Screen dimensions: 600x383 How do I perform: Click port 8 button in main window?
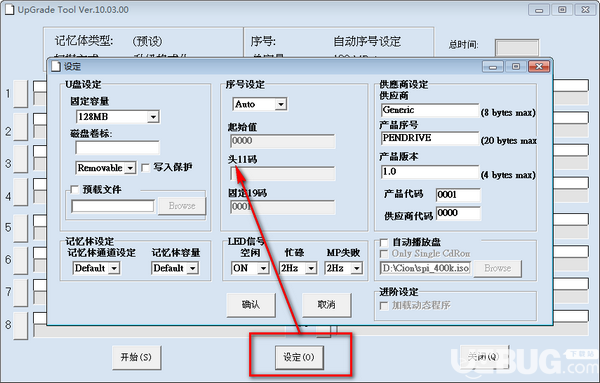[21, 326]
